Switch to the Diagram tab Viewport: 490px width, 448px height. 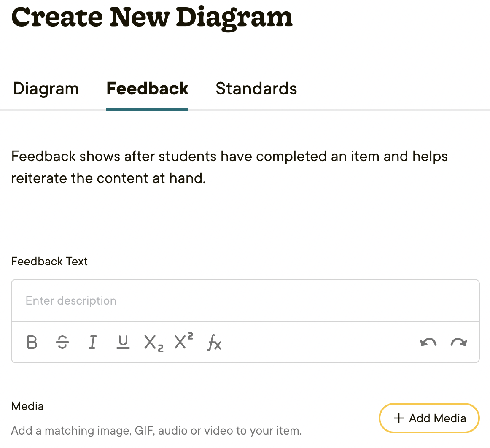point(46,89)
